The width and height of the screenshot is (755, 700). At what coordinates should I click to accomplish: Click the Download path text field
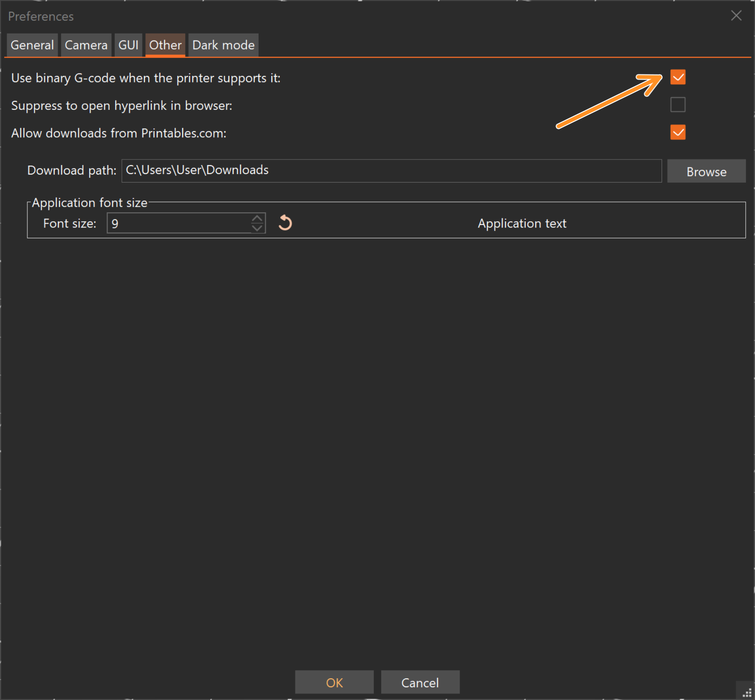point(392,171)
